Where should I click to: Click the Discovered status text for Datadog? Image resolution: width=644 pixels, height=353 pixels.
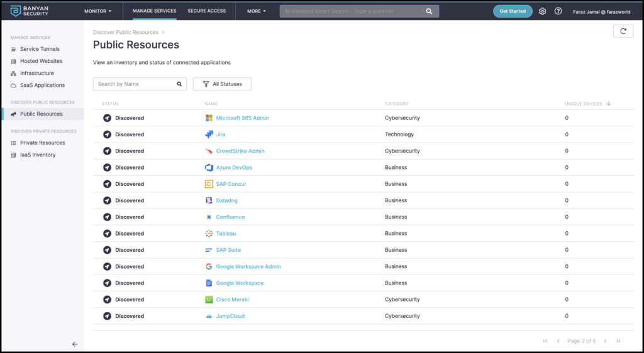130,200
